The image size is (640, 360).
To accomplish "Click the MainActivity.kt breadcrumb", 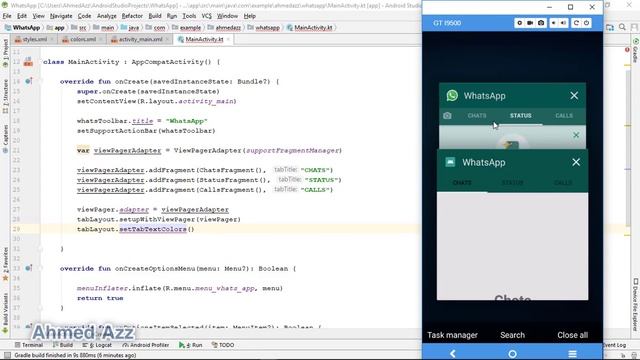I will coord(310,27).
